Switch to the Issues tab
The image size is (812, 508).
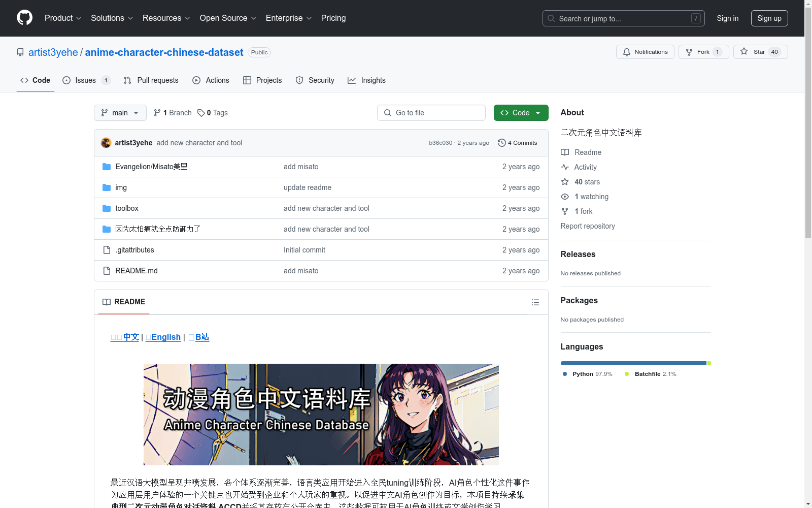coord(86,80)
